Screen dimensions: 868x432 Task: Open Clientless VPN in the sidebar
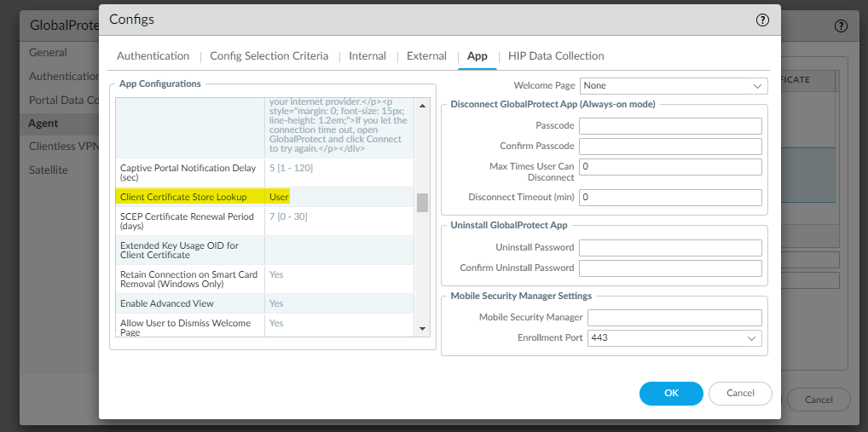click(64, 147)
